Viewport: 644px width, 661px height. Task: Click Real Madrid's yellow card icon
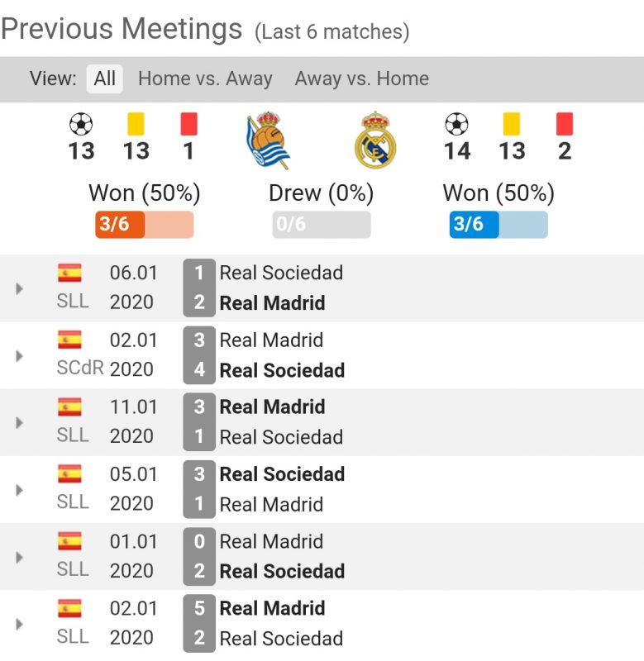511,125
